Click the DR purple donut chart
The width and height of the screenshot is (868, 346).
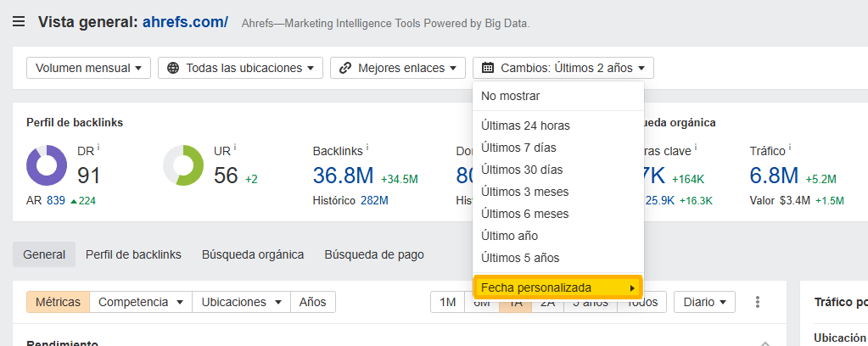click(47, 165)
